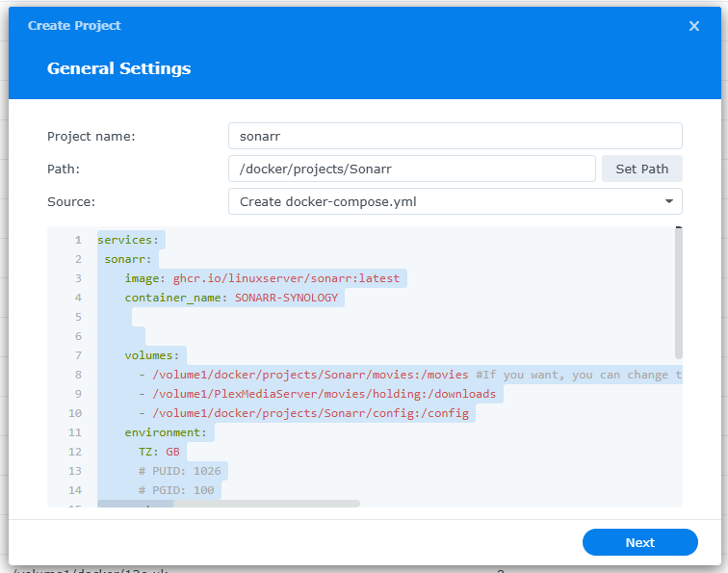Click the Next button

pyautogui.click(x=639, y=542)
